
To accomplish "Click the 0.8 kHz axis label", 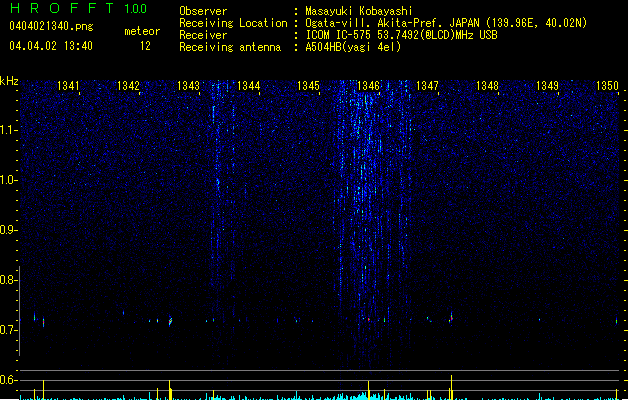I will tap(9, 280).
